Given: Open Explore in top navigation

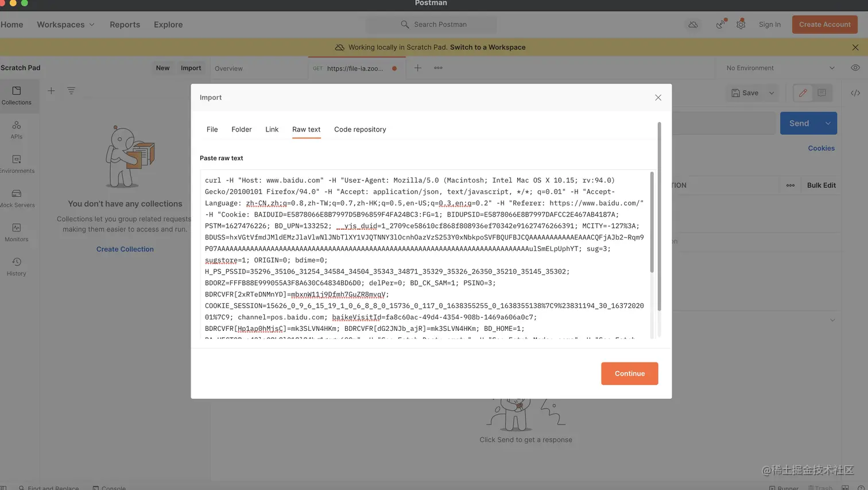Looking at the screenshot, I should point(168,25).
